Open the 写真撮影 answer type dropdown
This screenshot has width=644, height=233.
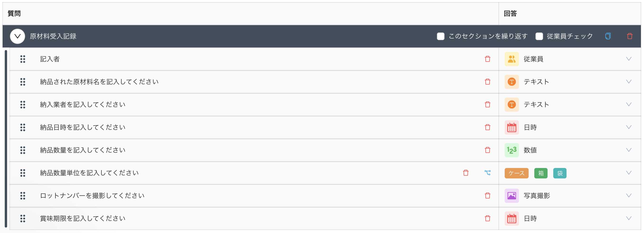point(629,196)
